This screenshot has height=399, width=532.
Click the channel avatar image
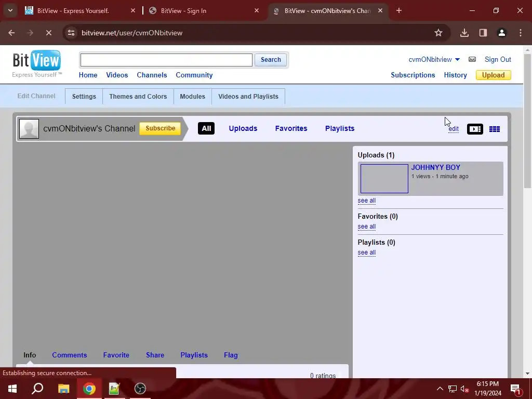(29, 129)
